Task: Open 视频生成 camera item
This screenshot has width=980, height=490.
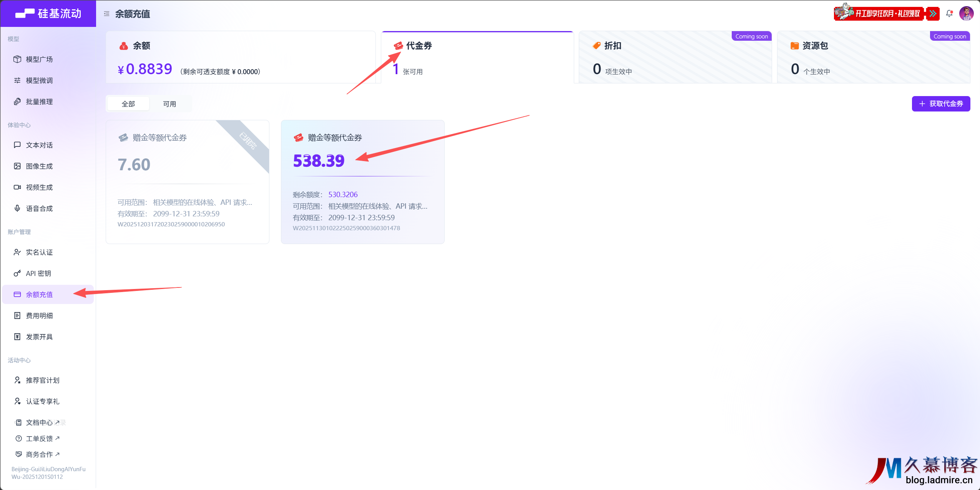Action: [39, 187]
